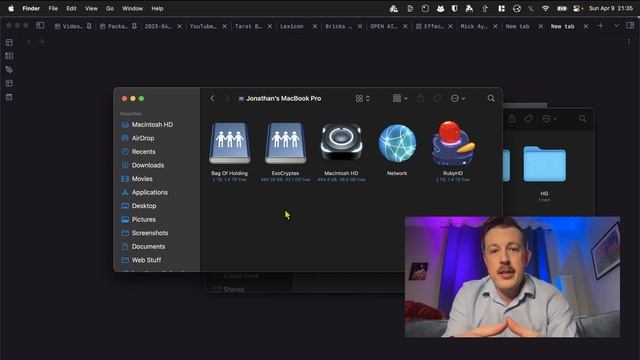Open the tab list chevron beside the plus
640x360 pixels.
[x=616, y=26]
